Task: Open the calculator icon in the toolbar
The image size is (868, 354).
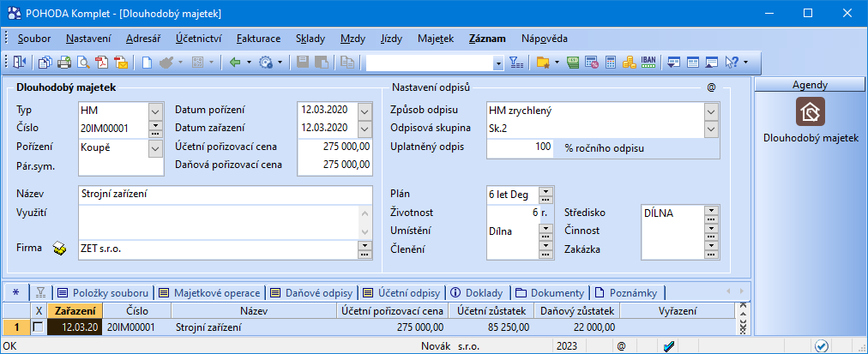Action: (x=611, y=63)
